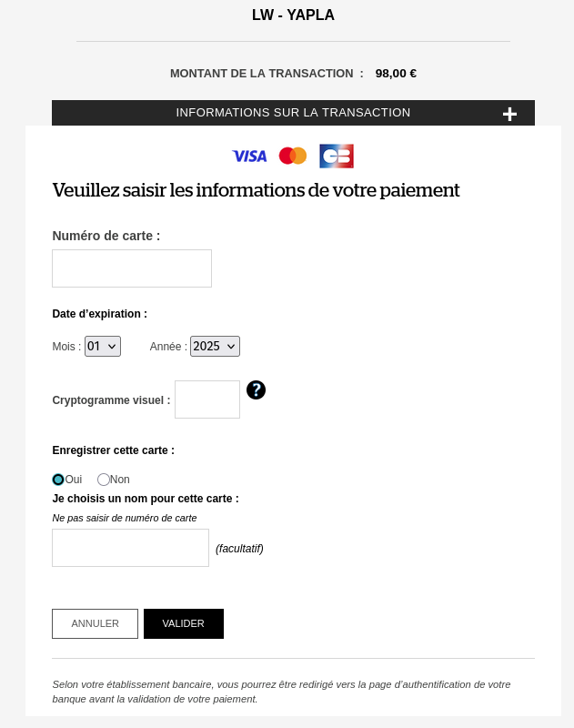Click the plus icon on transaction bar
The width and height of the screenshot is (574, 728).
(509, 114)
